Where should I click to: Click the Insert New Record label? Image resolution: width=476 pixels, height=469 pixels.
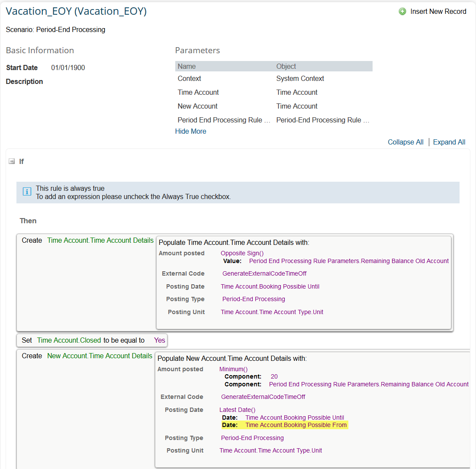pyautogui.click(x=438, y=12)
